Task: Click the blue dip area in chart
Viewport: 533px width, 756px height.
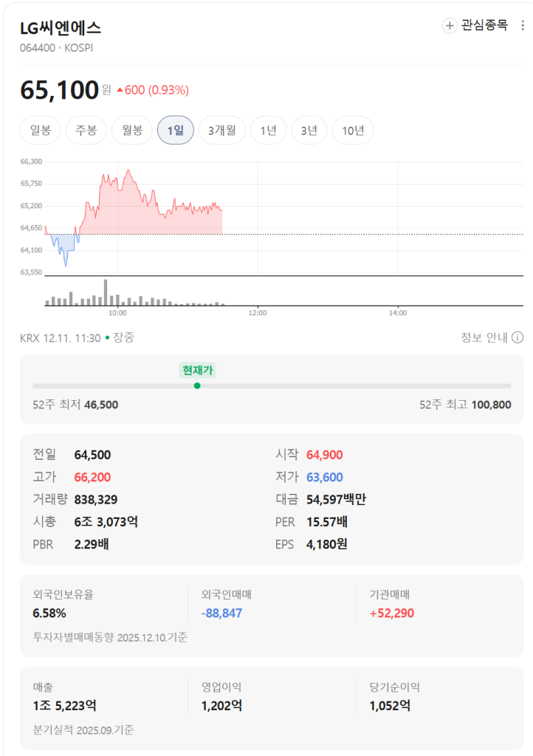Action: point(64,245)
